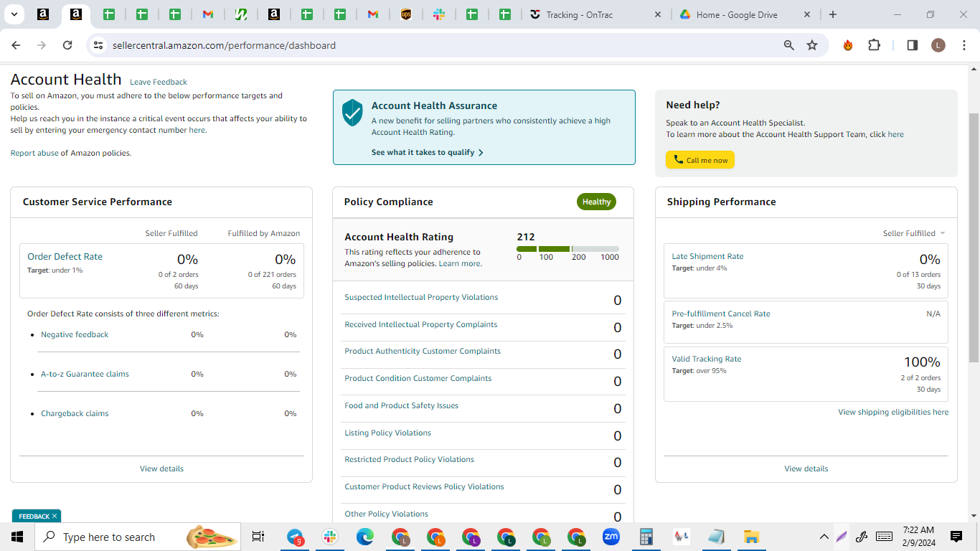The image size is (980, 551).
Task: Open the Order Defect Rate link
Action: (x=65, y=256)
